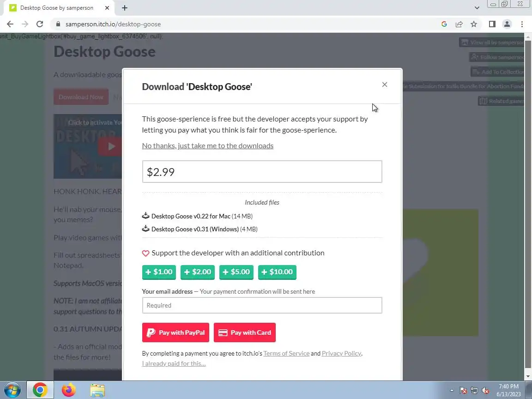This screenshot has width=532, height=399.
Task: Add $2.00 additional contribution
Action: (x=198, y=272)
